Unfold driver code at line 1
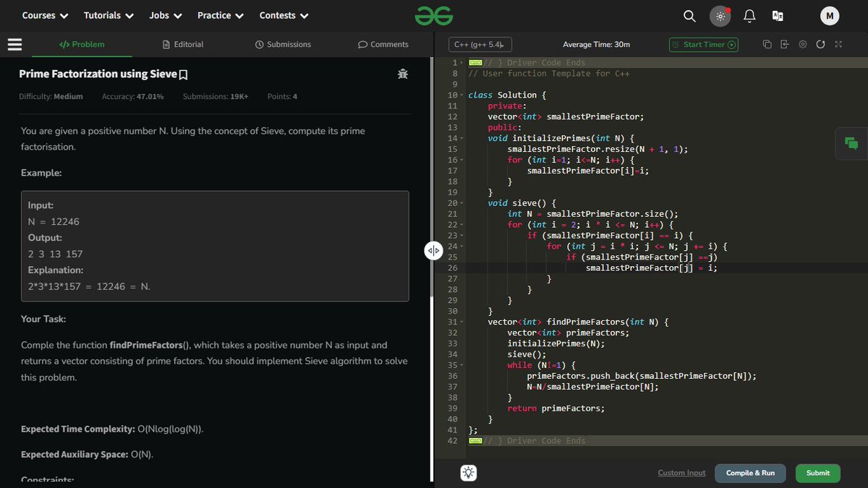 pyautogui.click(x=462, y=63)
